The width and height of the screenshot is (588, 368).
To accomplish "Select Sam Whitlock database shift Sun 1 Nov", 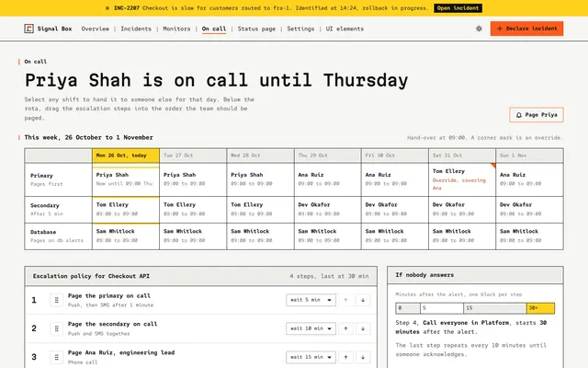I will (x=529, y=236).
